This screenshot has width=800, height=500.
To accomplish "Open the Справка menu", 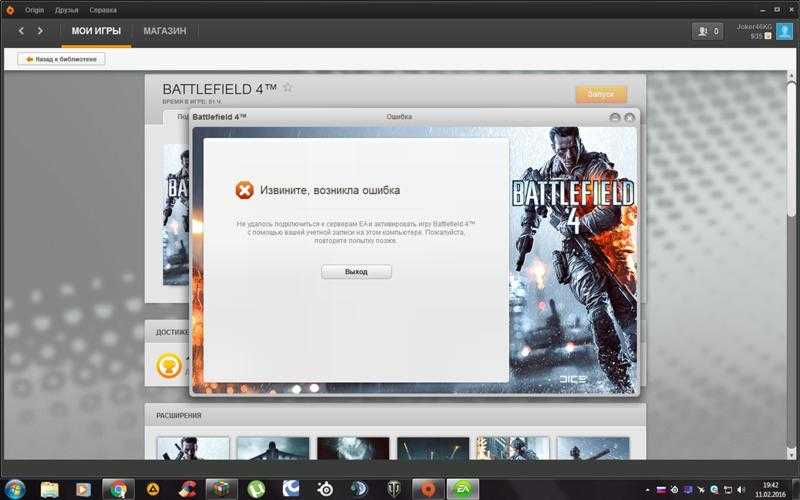I will tap(103, 10).
